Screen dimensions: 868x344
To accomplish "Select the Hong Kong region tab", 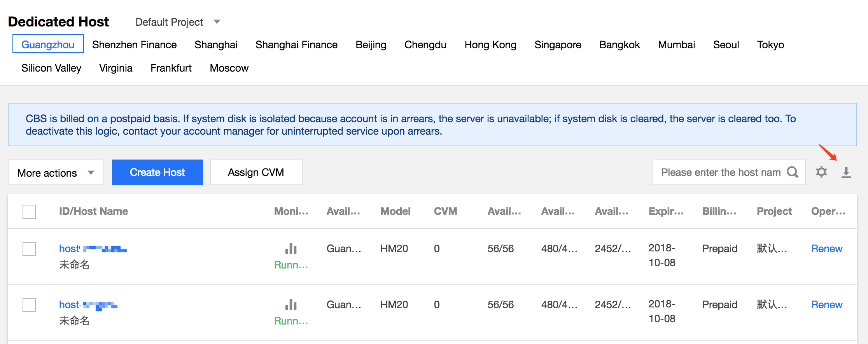I will pyautogui.click(x=490, y=45).
